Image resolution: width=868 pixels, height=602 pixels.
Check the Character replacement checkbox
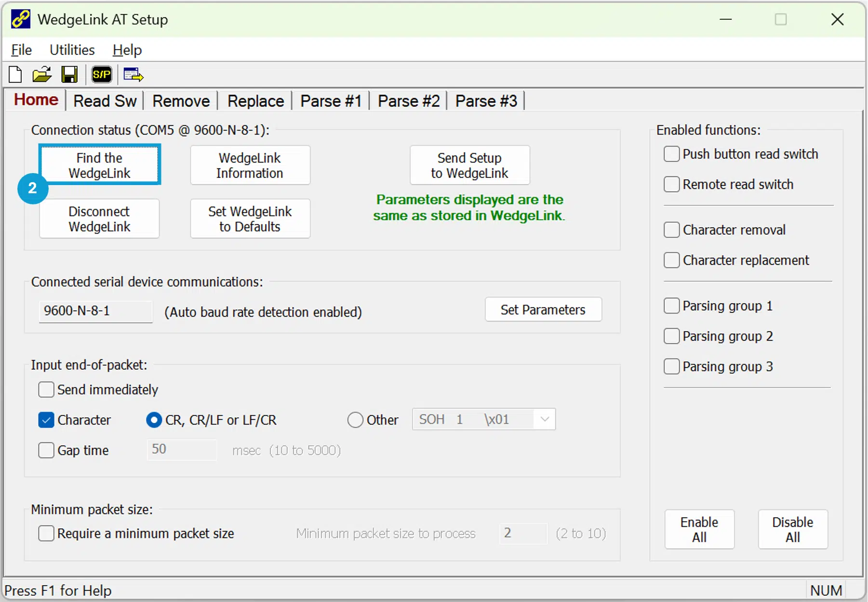click(672, 260)
